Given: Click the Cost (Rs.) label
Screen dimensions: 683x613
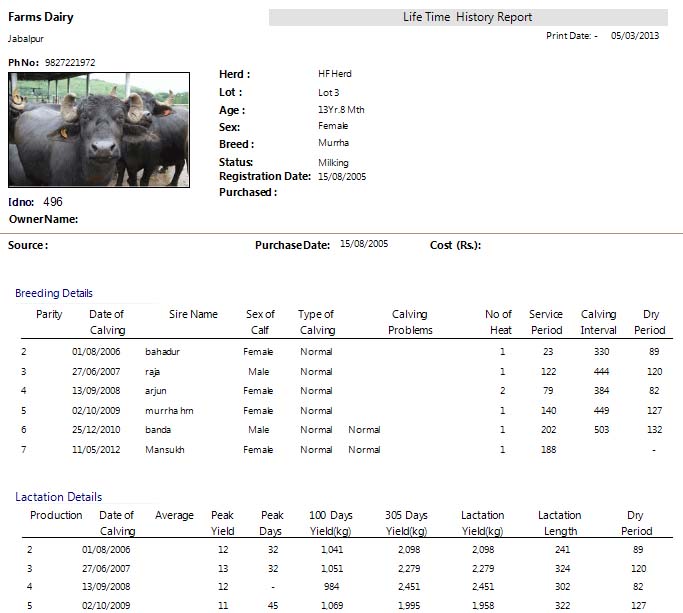Looking at the screenshot, I should 455,245.
